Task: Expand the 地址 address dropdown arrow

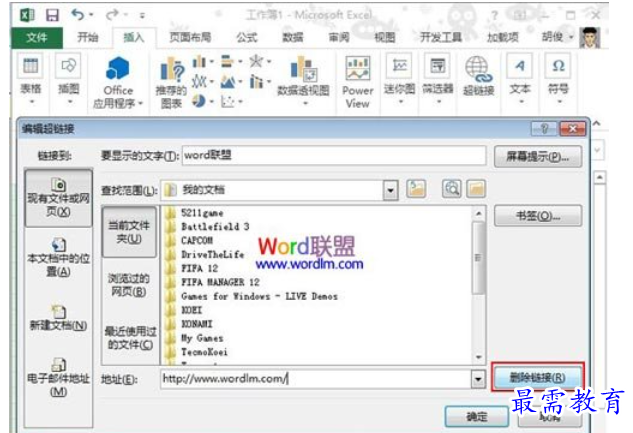Action: pyautogui.click(x=478, y=379)
